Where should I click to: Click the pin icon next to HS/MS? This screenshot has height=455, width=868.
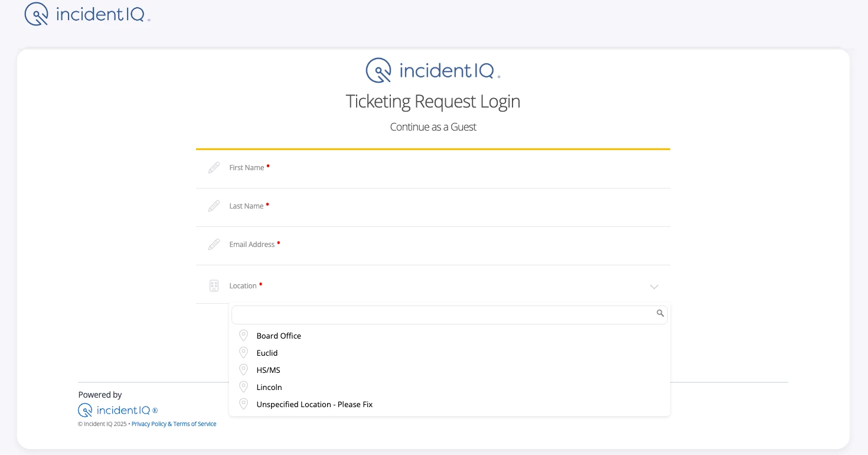[243, 370]
